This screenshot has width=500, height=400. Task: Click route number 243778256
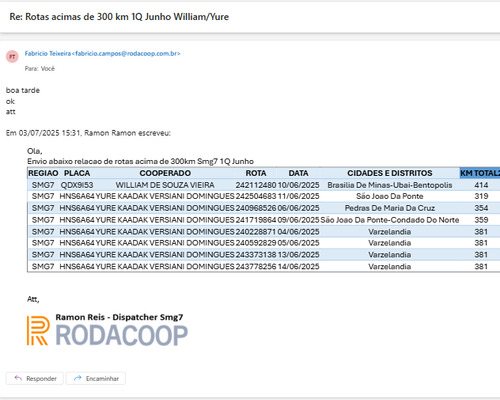(x=256, y=266)
